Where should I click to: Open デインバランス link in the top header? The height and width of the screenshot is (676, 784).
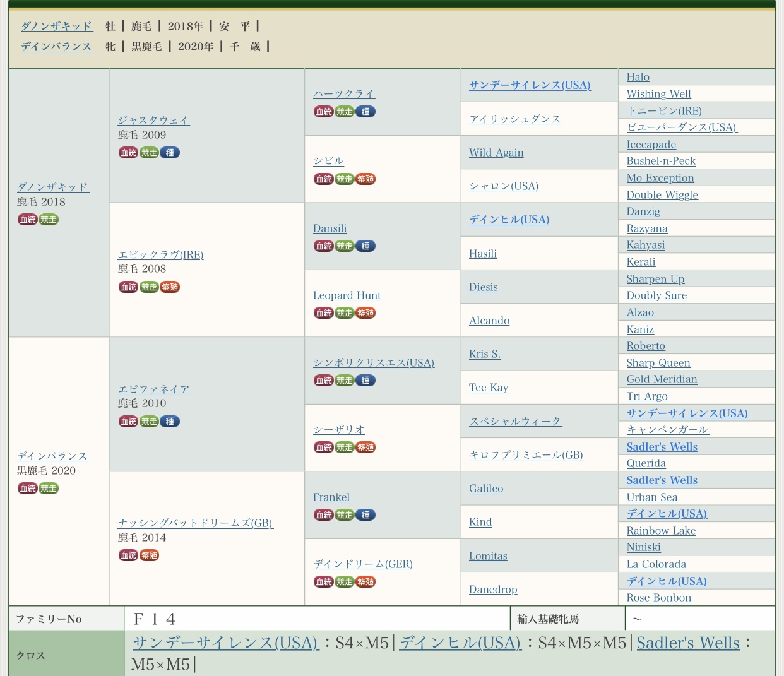click(x=57, y=46)
